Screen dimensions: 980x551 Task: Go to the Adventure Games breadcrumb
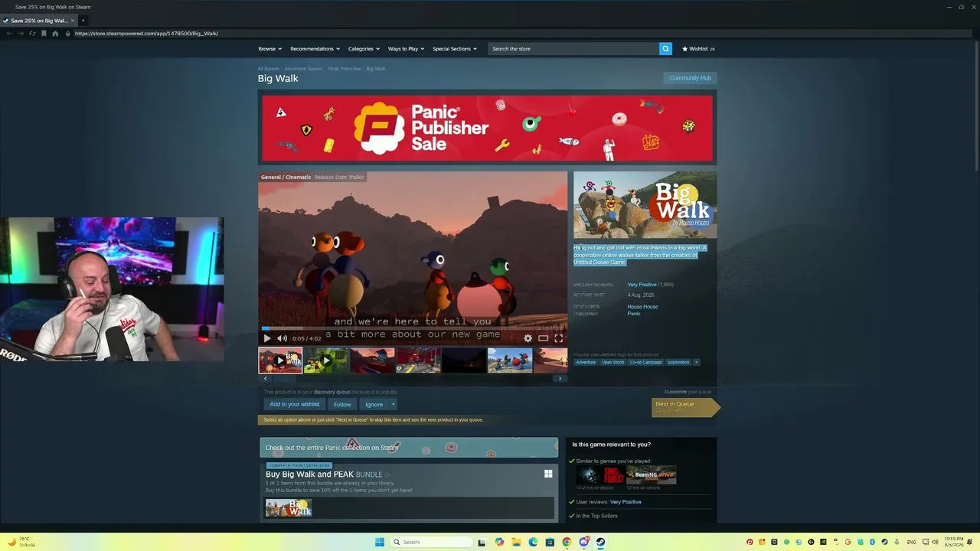click(303, 69)
